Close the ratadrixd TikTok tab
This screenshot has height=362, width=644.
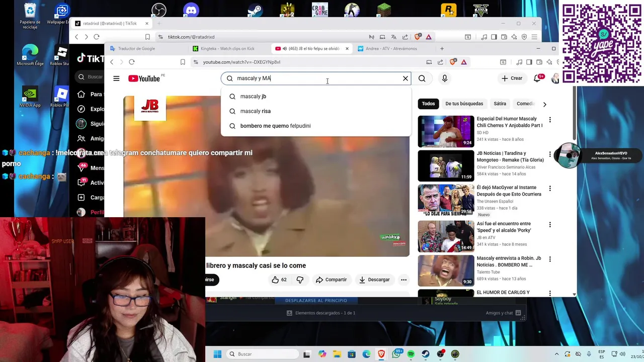click(x=147, y=23)
